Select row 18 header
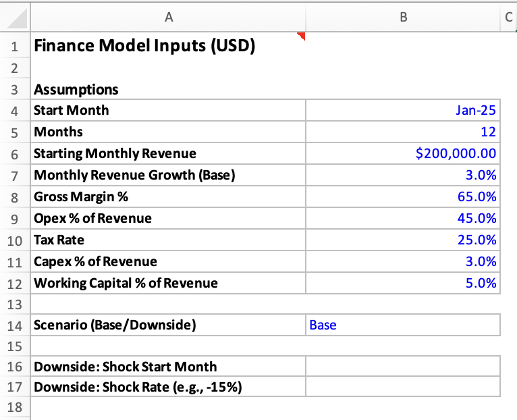This screenshot has width=517, height=420. point(14,407)
